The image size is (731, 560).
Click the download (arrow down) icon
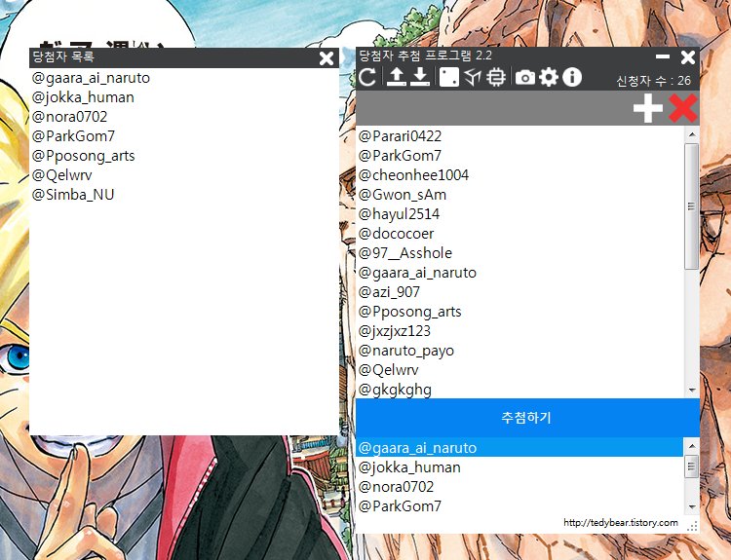pyautogui.click(x=420, y=77)
